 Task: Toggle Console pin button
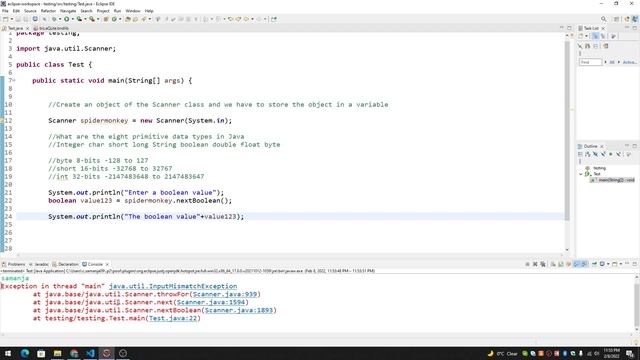pyautogui.click(x=594, y=264)
